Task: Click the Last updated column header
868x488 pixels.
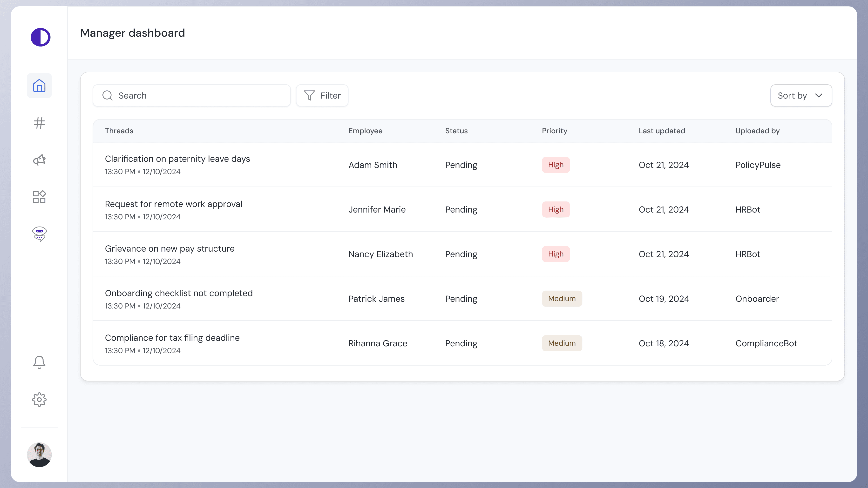Action: [x=661, y=131]
